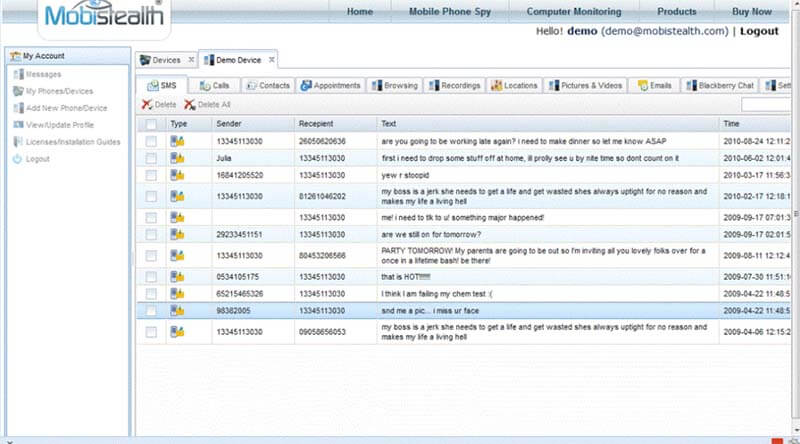
Task: Open Messages in My Account sidebar
Action: [43, 75]
